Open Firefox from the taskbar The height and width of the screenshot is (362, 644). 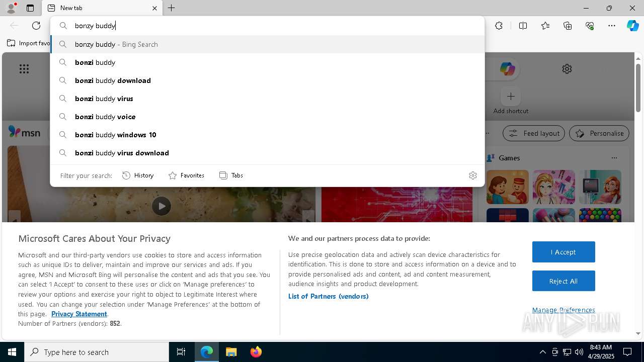[256, 352]
